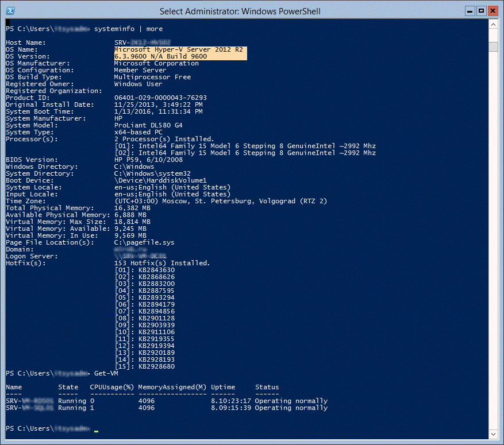Click the 'Logon Server:' label

(32, 256)
